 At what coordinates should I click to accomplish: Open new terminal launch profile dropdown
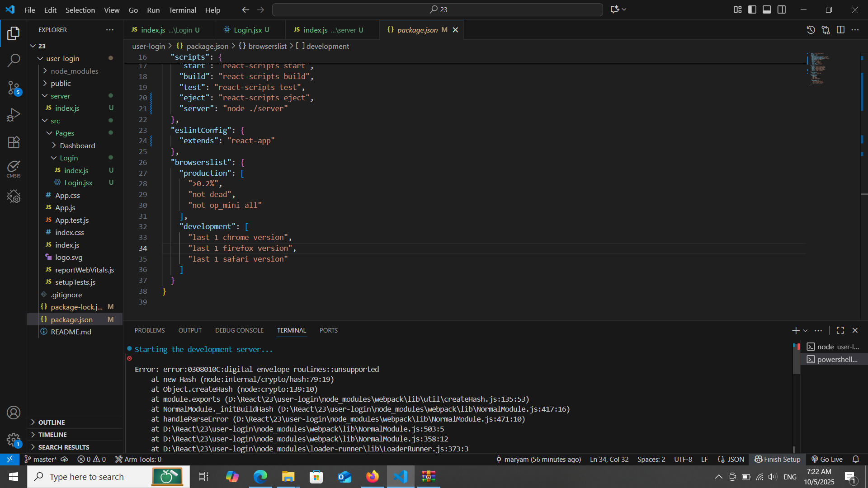805,331
